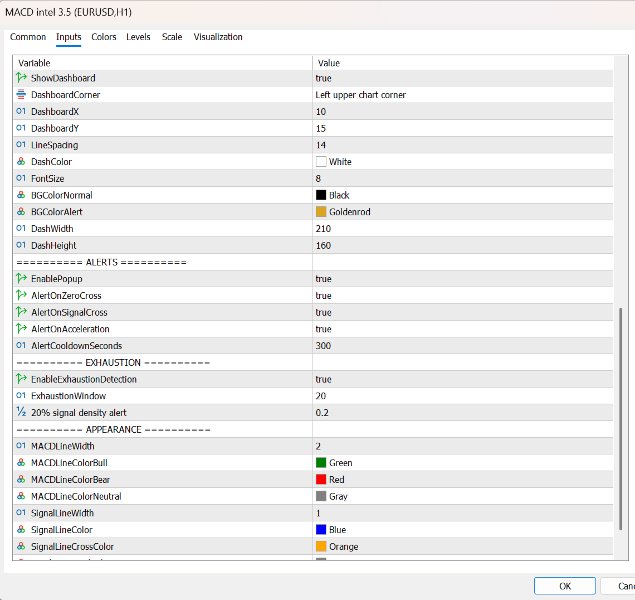Screen dimensions: 635x600
Task: Click the AlertOnSignalCross boolean type icon
Action: pyautogui.click(x=21, y=312)
